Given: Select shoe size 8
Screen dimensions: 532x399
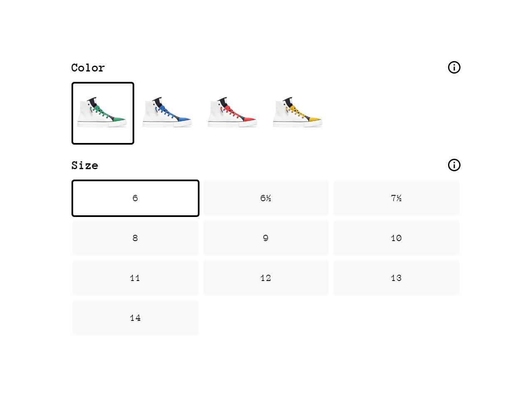Looking at the screenshot, I should tap(135, 238).
